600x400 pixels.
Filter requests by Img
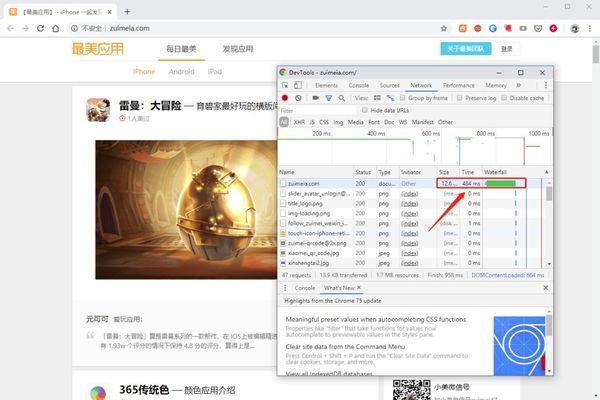pos(338,122)
